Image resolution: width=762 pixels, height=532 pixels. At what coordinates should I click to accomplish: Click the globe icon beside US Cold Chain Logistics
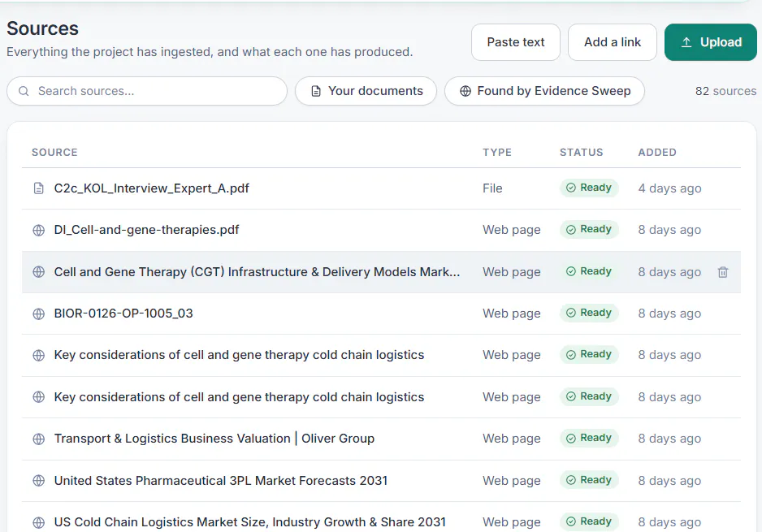click(38, 523)
